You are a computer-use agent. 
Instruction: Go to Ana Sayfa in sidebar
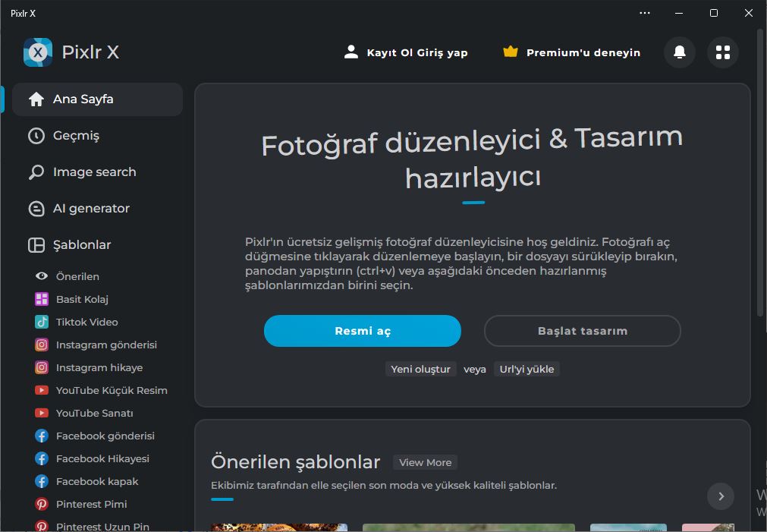97,99
